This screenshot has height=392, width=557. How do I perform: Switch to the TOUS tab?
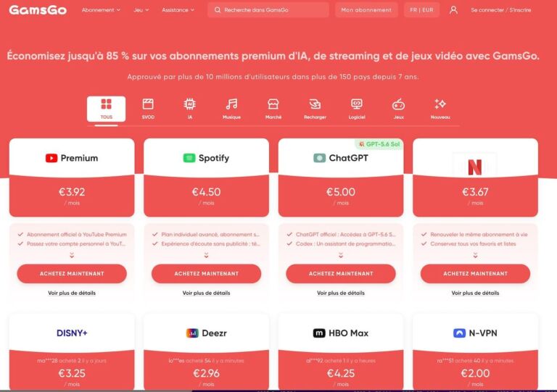click(x=106, y=109)
